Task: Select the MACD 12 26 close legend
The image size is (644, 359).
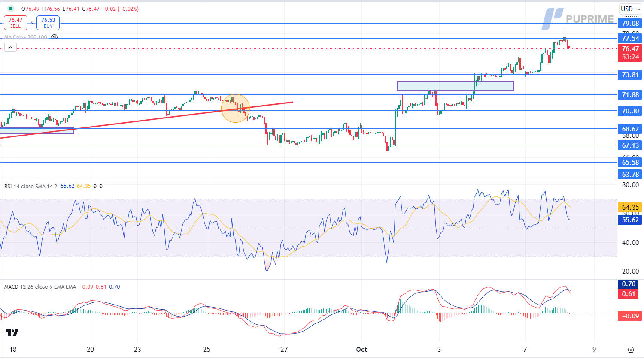Action: tap(40, 287)
